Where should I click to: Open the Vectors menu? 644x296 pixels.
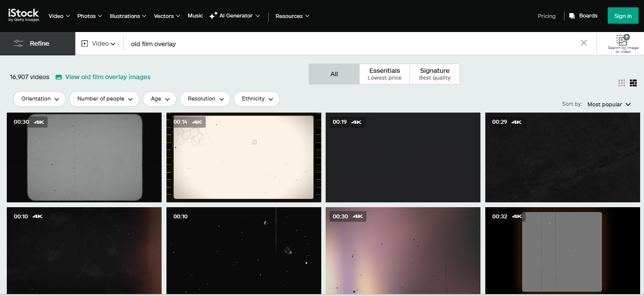pyautogui.click(x=167, y=16)
